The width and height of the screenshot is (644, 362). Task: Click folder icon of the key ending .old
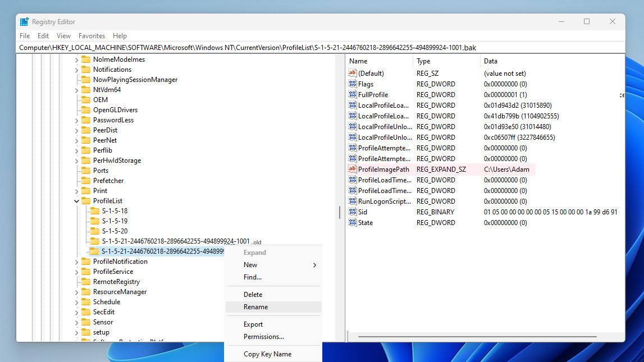coord(95,241)
